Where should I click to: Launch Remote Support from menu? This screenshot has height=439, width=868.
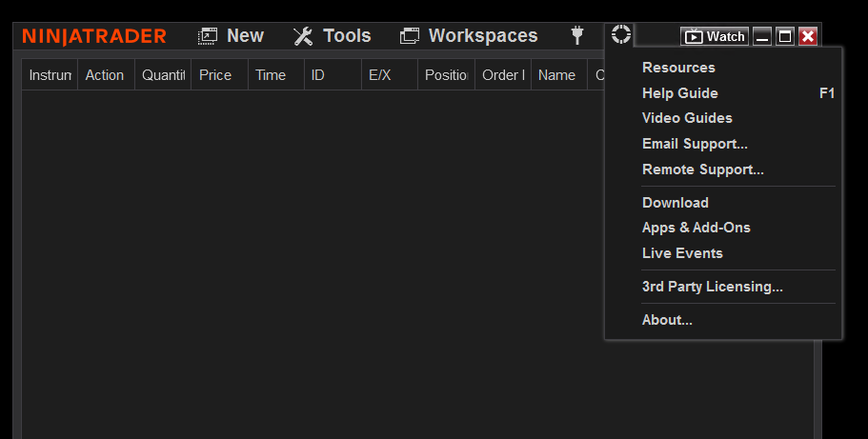(x=703, y=170)
